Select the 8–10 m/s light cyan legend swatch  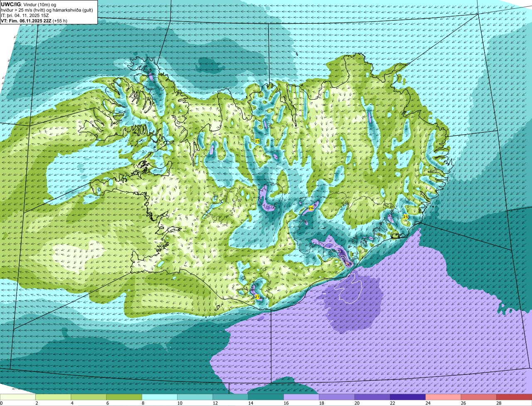coord(160,397)
